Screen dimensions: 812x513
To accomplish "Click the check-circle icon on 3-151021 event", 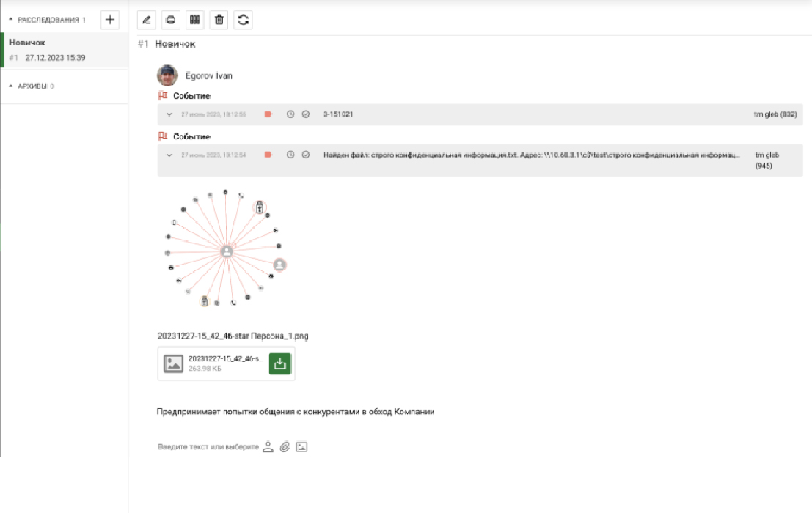I will pyautogui.click(x=306, y=114).
